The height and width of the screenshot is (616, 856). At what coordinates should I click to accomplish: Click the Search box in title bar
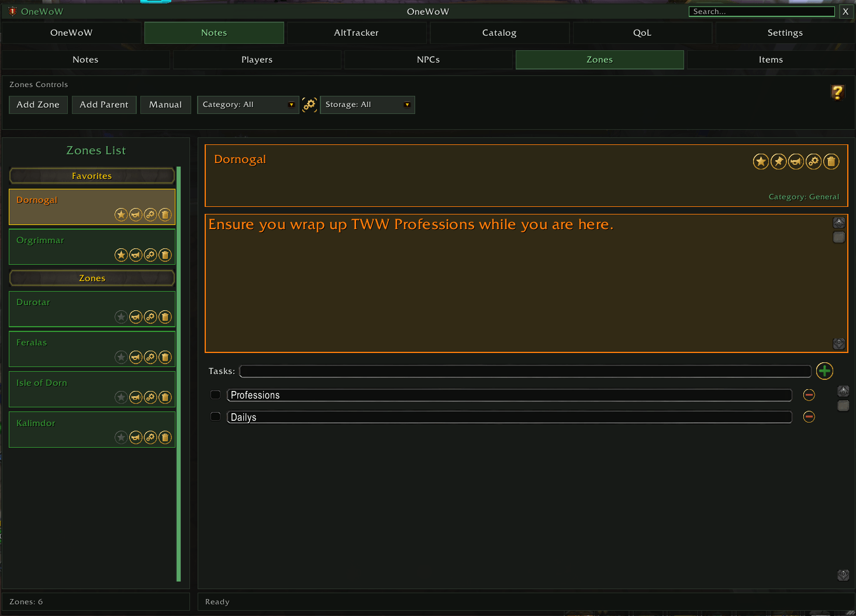coord(762,12)
